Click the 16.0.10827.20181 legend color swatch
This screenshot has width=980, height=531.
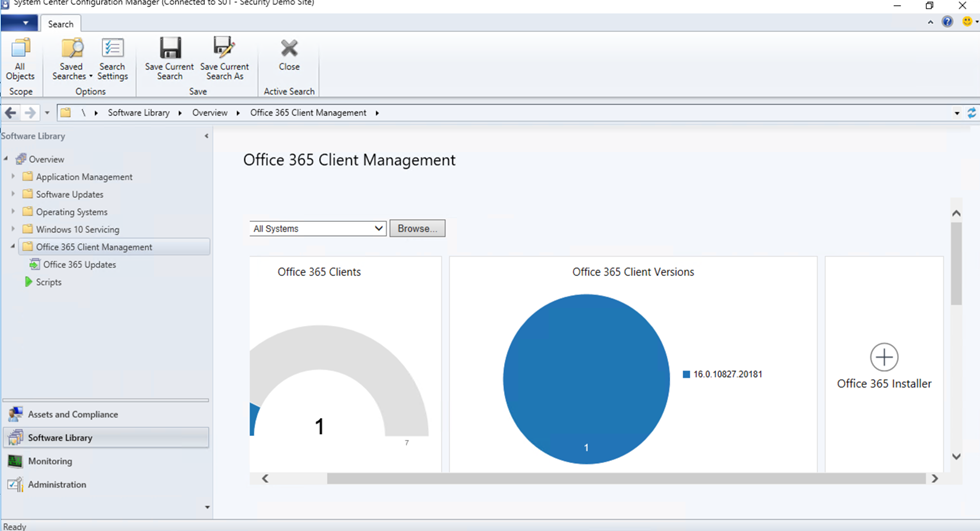point(686,375)
